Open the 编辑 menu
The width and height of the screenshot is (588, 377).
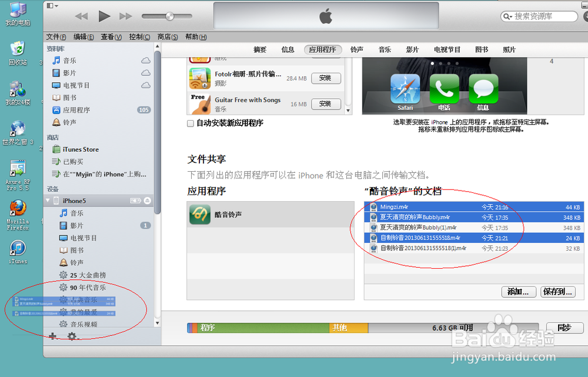83,37
